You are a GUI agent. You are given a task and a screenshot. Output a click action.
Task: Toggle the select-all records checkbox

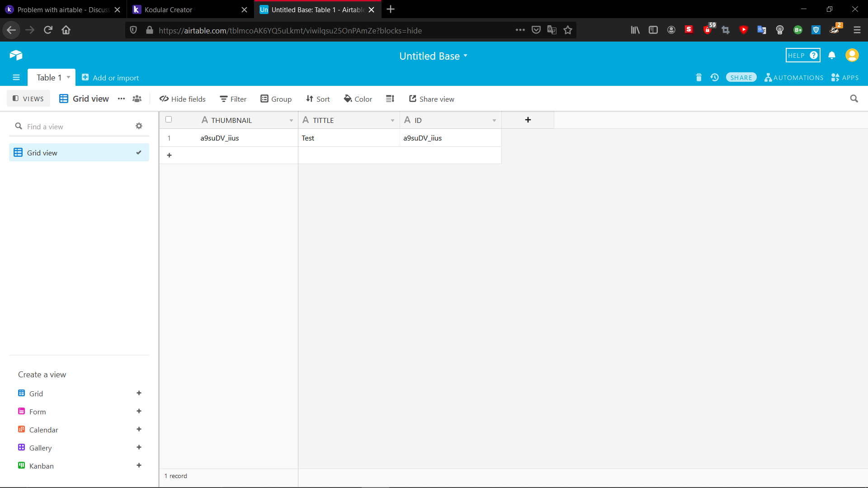[169, 120]
